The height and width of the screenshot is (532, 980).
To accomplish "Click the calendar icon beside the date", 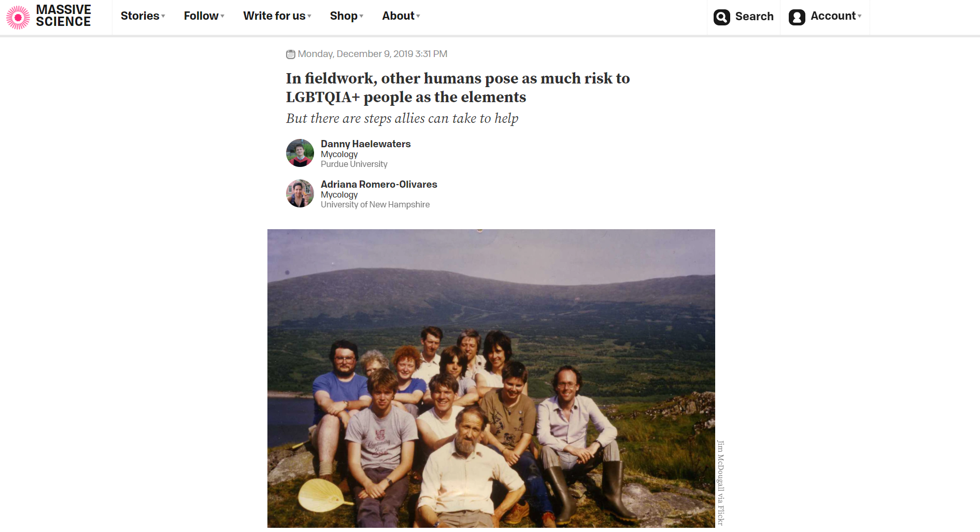I will (291, 54).
